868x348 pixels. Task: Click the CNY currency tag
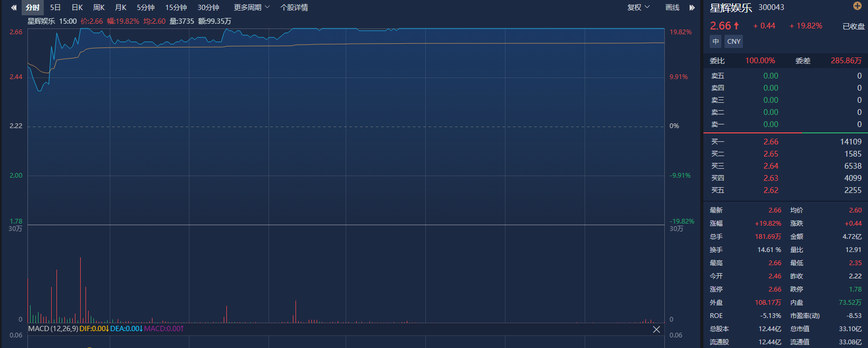733,42
